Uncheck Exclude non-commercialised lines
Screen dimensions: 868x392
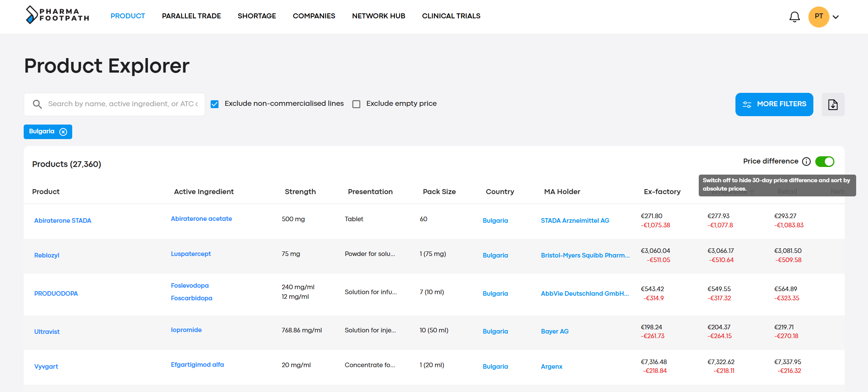(x=215, y=104)
